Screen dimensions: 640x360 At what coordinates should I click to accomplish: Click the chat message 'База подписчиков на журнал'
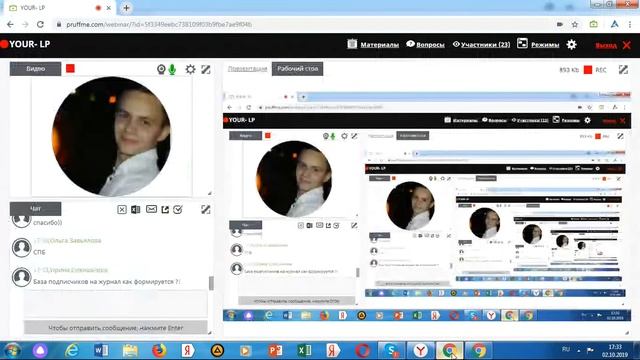(x=107, y=282)
